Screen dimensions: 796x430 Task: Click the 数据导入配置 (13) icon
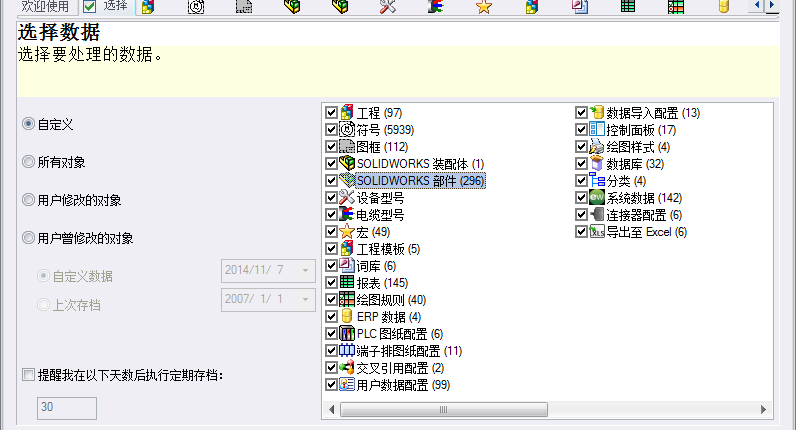(596, 112)
